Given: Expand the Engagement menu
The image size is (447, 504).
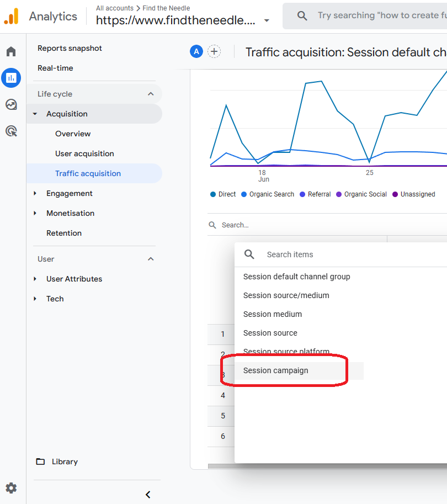Looking at the screenshot, I should coord(35,193).
